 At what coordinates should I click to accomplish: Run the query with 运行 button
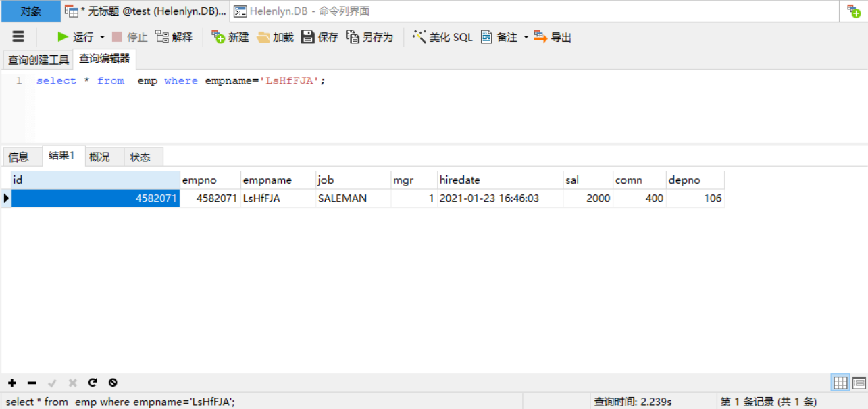75,37
